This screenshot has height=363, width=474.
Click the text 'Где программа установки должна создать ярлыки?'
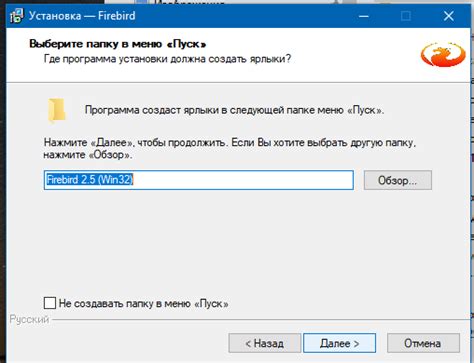[167, 59]
